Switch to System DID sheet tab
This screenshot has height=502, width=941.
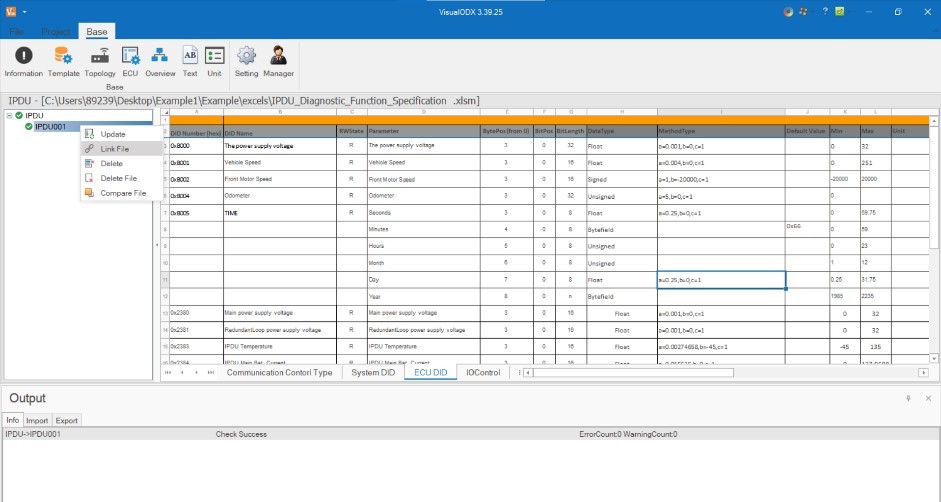point(373,372)
